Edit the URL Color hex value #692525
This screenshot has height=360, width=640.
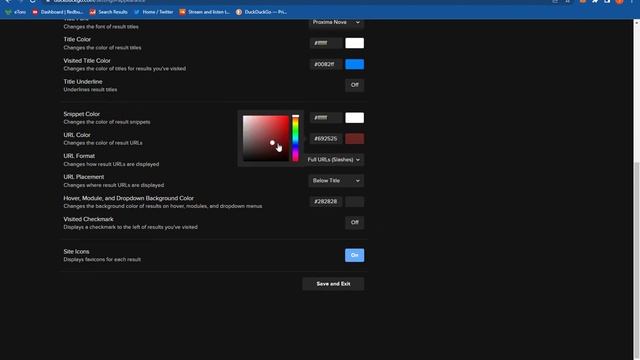(x=326, y=139)
